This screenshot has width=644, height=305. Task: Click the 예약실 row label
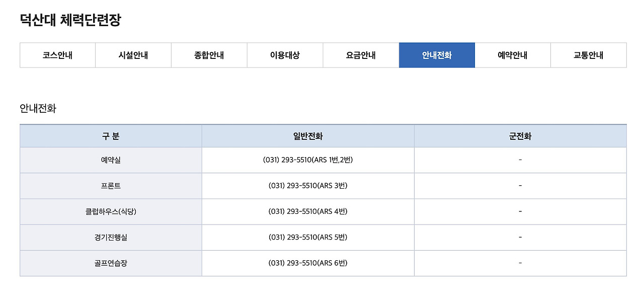110,160
